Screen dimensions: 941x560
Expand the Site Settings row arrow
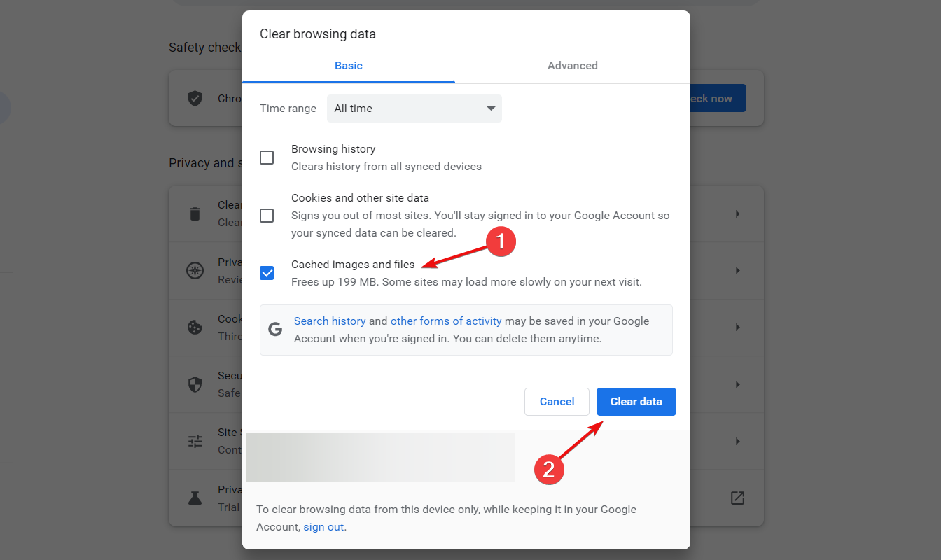click(x=737, y=441)
